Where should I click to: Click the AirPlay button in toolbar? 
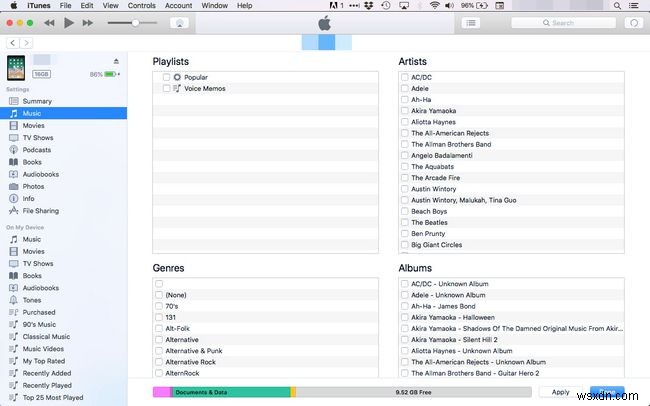click(179, 23)
